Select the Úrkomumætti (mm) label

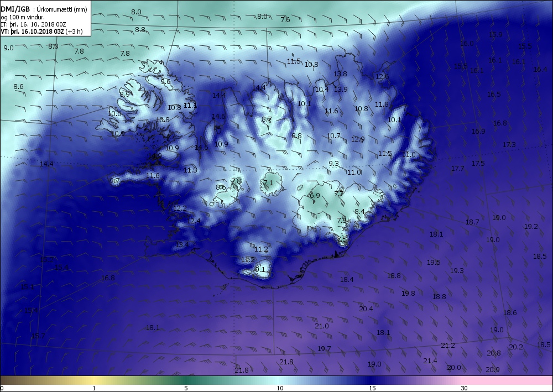pos(62,9)
